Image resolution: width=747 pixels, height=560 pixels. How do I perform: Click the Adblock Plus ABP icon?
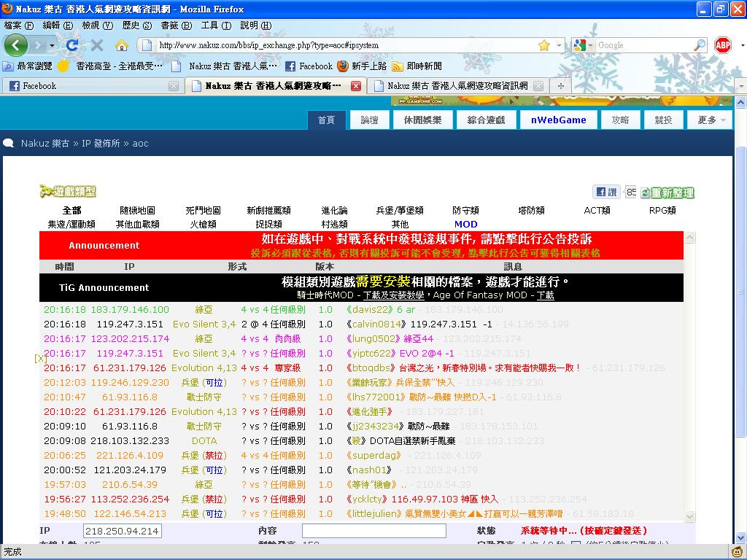pos(722,45)
